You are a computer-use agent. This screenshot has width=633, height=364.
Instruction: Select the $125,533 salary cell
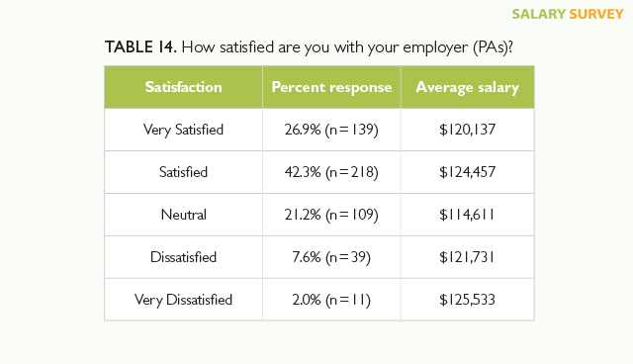point(468,300)
